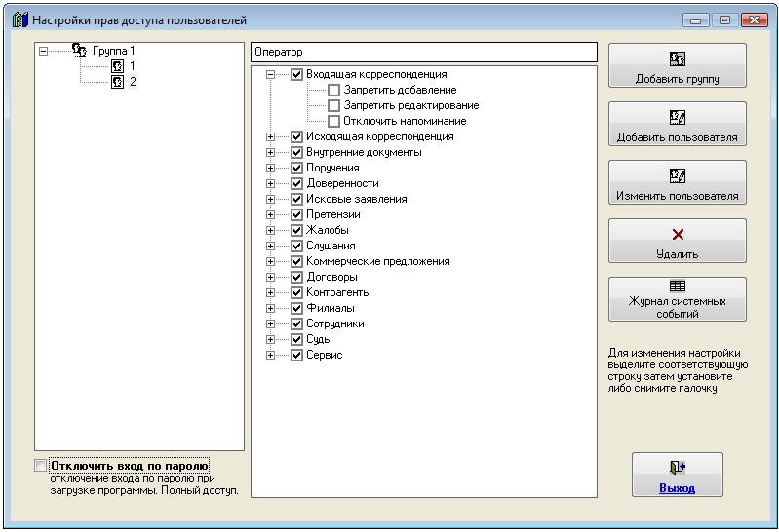Expand the Внутренние документы node
This screenshot has height=532, width=779.
tap(270, 153)
